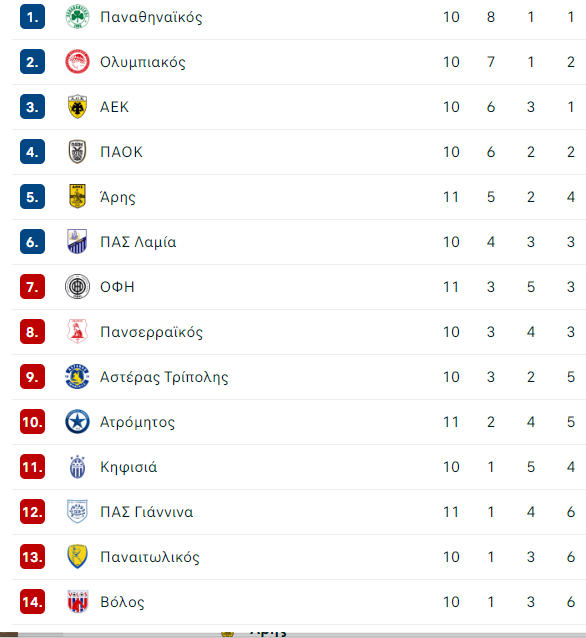Click the horizontal scrollbar at bottom
The image size is (586, 638).
tap(293, 635)
